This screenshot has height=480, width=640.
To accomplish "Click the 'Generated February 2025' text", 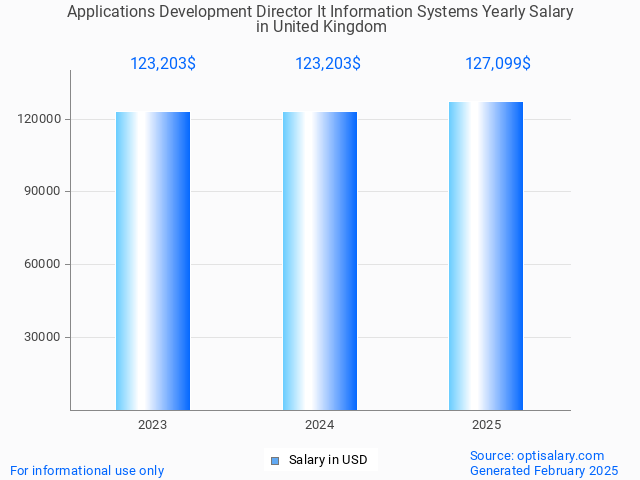I will pyautogui.click(x=544, y=470).
